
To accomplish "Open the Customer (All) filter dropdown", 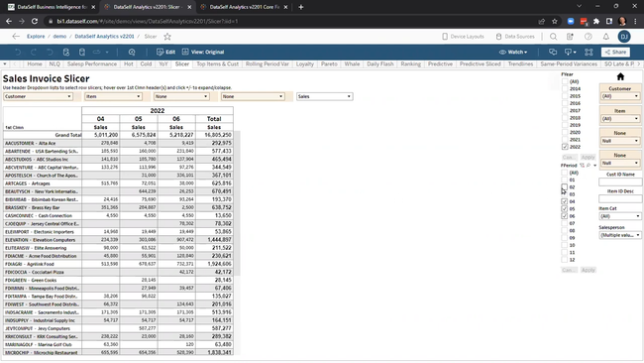I will (620, 96).
